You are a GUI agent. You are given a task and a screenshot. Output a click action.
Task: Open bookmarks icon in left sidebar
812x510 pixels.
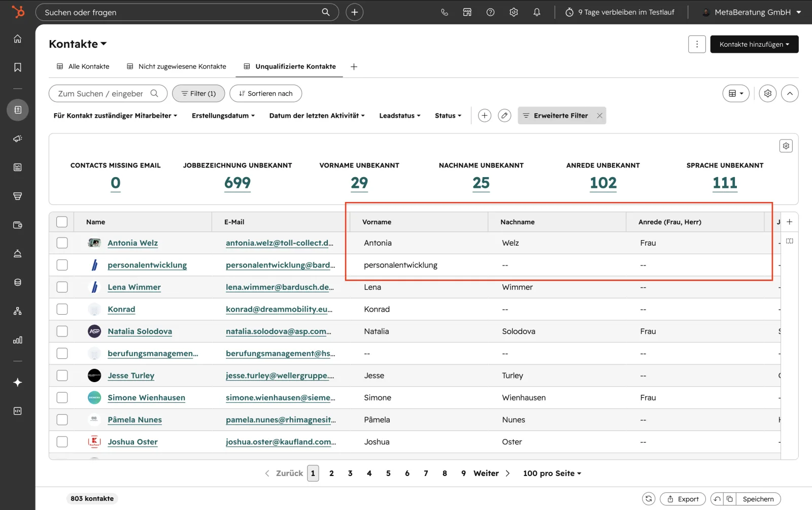tap(18, 67)
